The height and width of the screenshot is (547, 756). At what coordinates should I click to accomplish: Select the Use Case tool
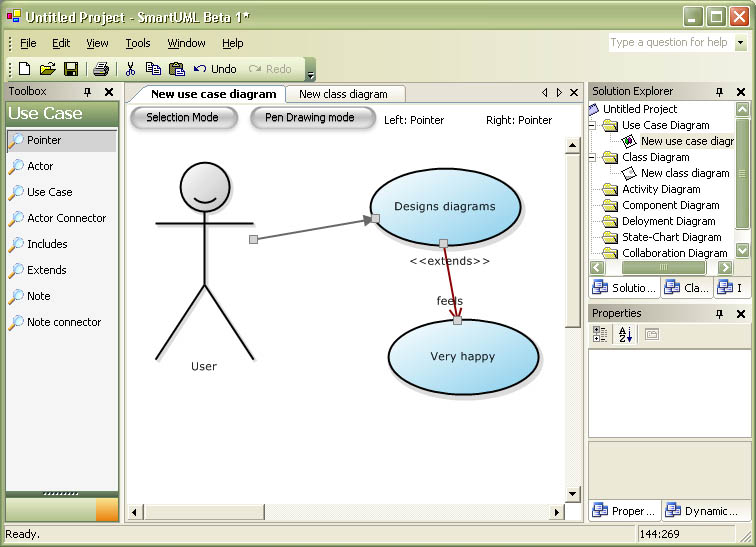point(62,192)
